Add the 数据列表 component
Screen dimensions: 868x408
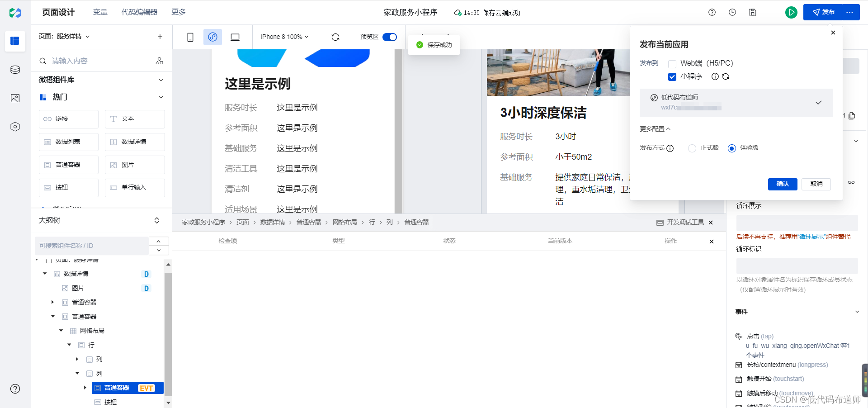click(69, 142)
